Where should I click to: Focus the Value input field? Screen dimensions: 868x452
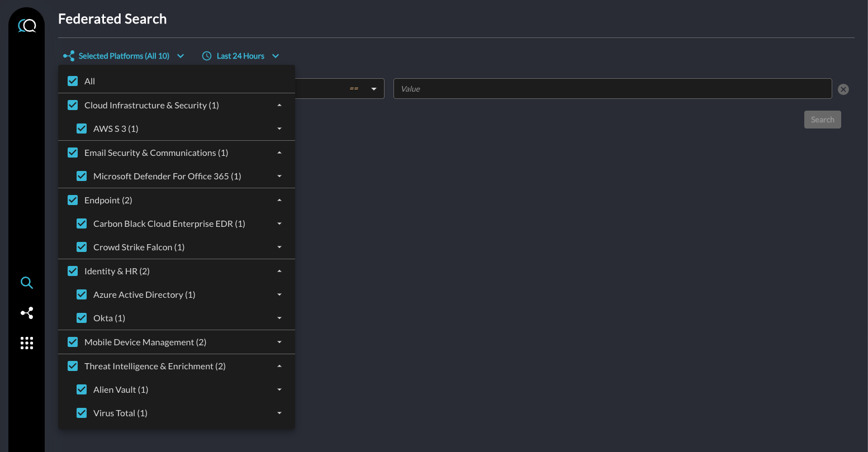click(613, 89)
